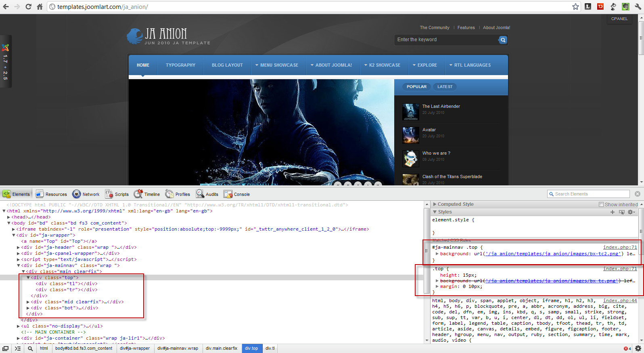Open the CPANEL button
Viewport: 644px width, 353px height.
(619, 19)
